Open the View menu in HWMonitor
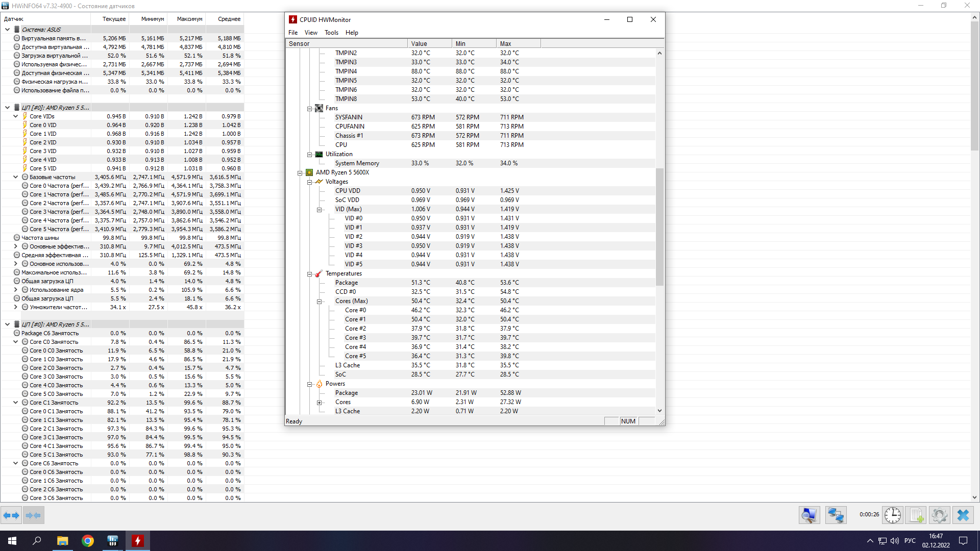Screen dimensions: 980x551 click(310, 33)
